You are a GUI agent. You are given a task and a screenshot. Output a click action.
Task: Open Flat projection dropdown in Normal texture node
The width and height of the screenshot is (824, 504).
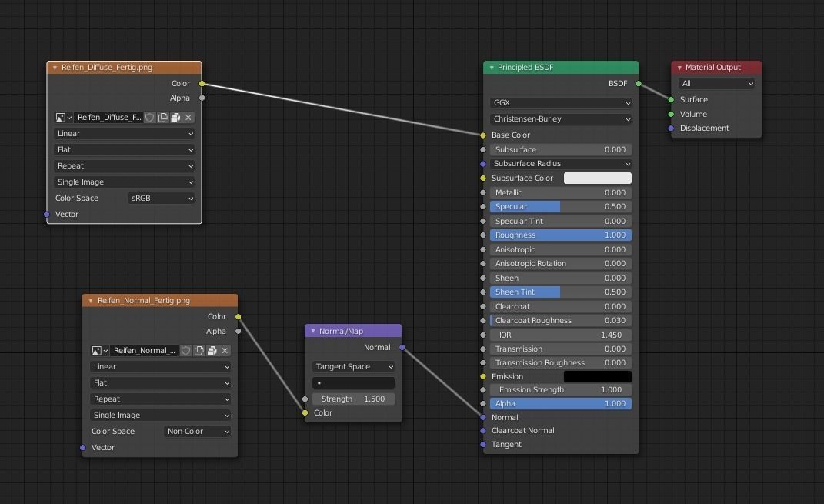coord(160,383)
